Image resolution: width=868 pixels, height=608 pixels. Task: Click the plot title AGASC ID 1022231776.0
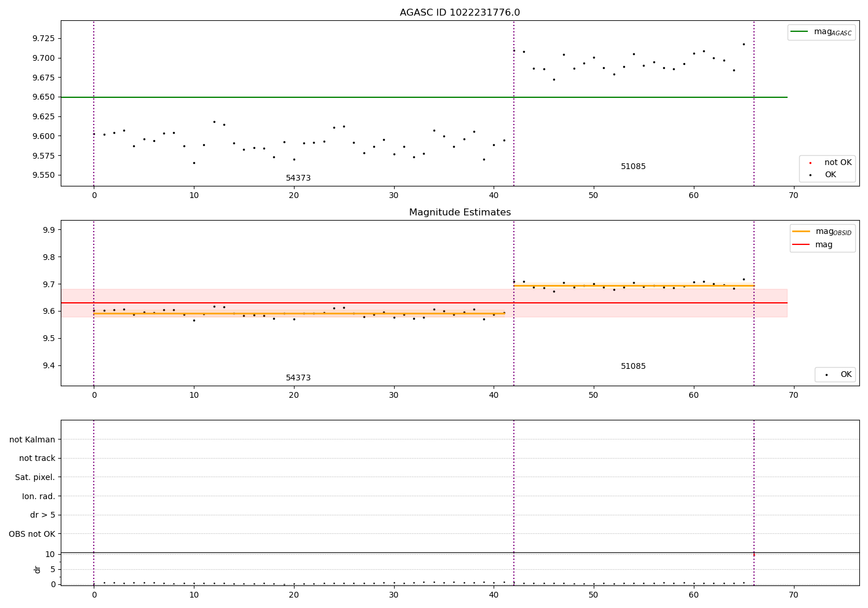pos(459,13)
